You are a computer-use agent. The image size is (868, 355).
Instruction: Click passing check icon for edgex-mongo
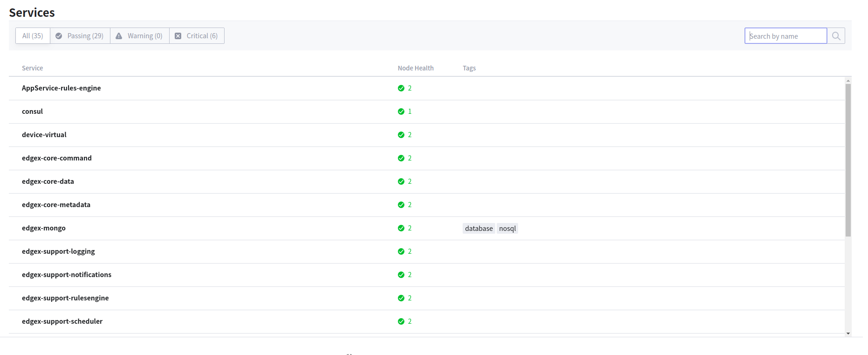click(x=401, y=228)
